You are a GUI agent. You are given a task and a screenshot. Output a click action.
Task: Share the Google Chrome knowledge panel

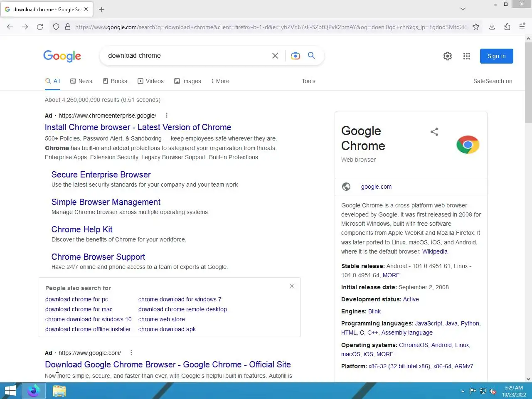pyautogui.click(x=434, y=132)
